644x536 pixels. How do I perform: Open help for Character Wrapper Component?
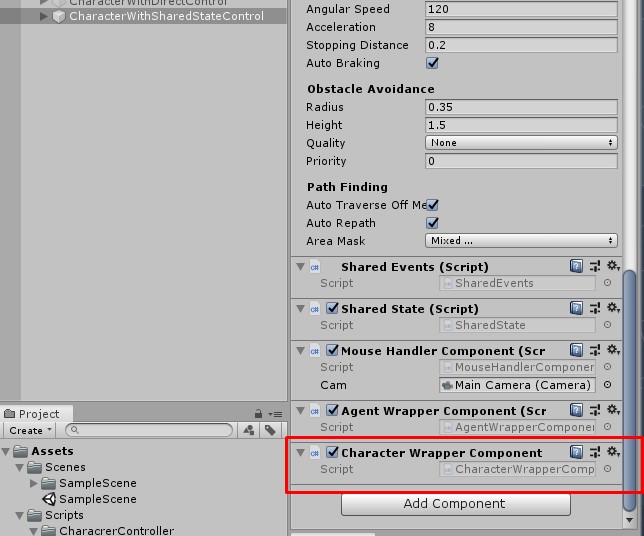point(576,452)
